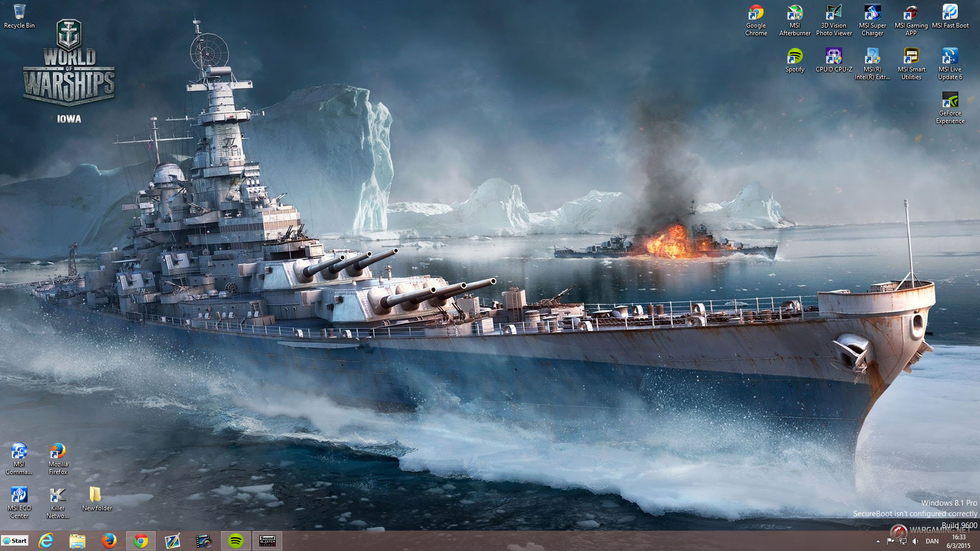This screenshot has width=980, height=551.
Task: Launch Firefox from the taskbar
Action: tap(109, 541)
